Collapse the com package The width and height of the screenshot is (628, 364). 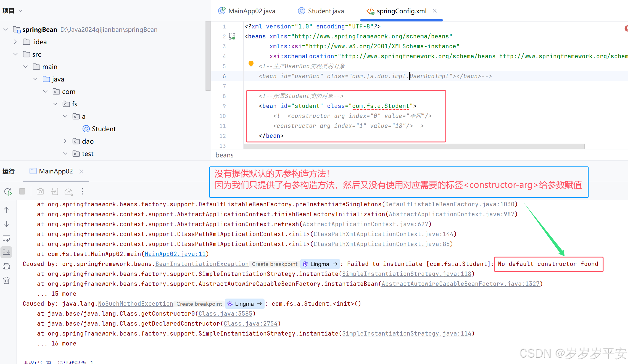click(45, 91)
